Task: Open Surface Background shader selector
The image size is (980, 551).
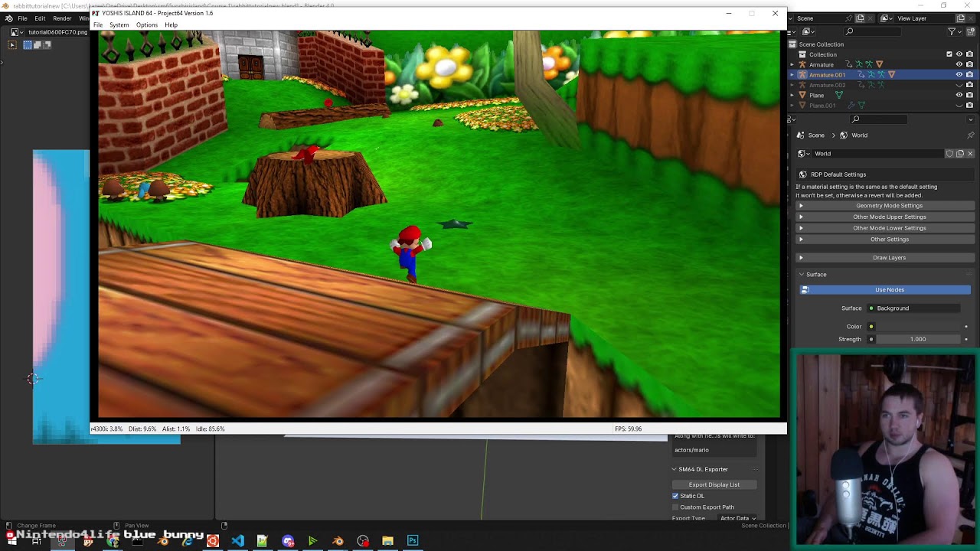Action: (x=913, y=308)
